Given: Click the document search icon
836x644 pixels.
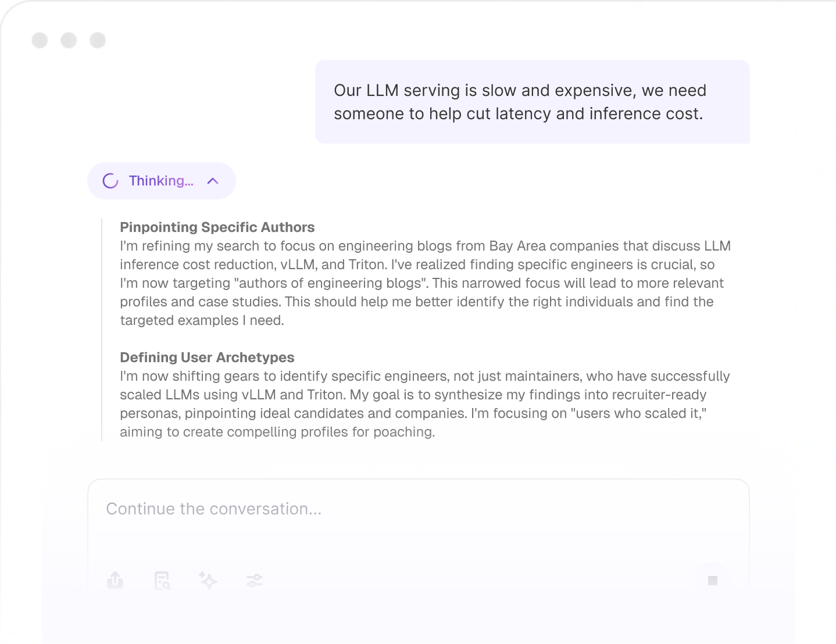Looking at the screenshot, I should tap(162, 580).
